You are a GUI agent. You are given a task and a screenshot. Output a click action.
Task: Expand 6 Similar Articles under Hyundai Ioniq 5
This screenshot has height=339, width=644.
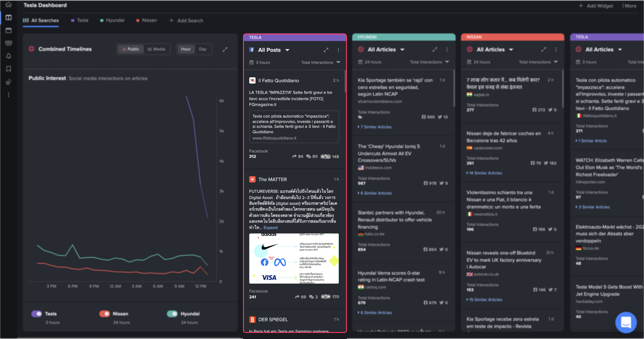point(375,193)
